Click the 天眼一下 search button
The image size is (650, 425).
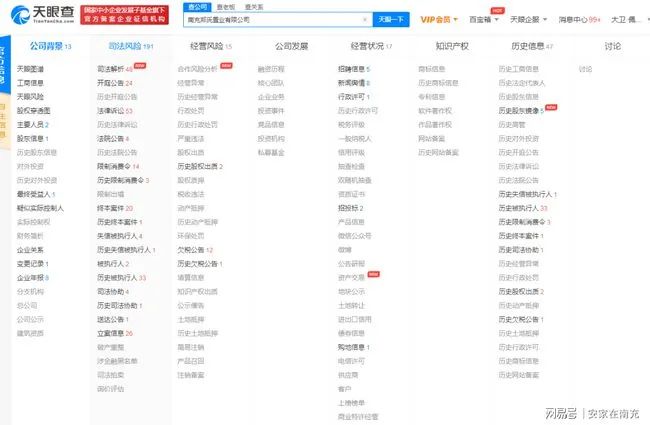click(391, 19)
